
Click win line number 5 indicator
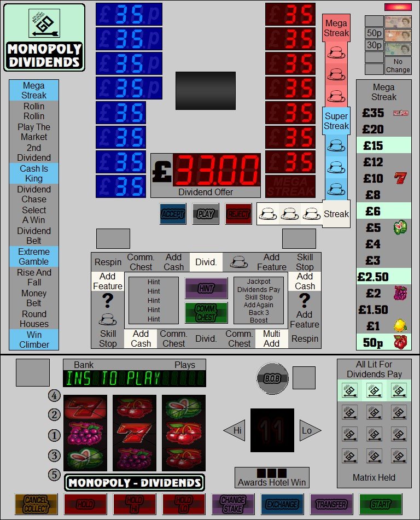pyautogui.click(x=54, y=475)
